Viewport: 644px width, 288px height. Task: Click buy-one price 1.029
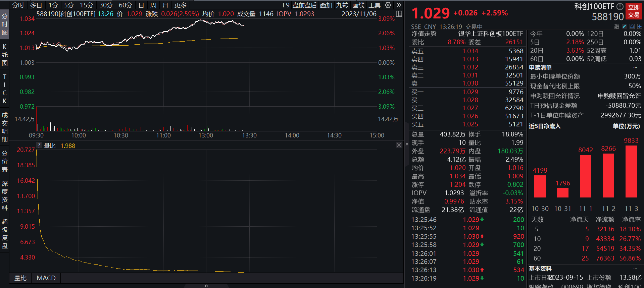pos(470,92)
